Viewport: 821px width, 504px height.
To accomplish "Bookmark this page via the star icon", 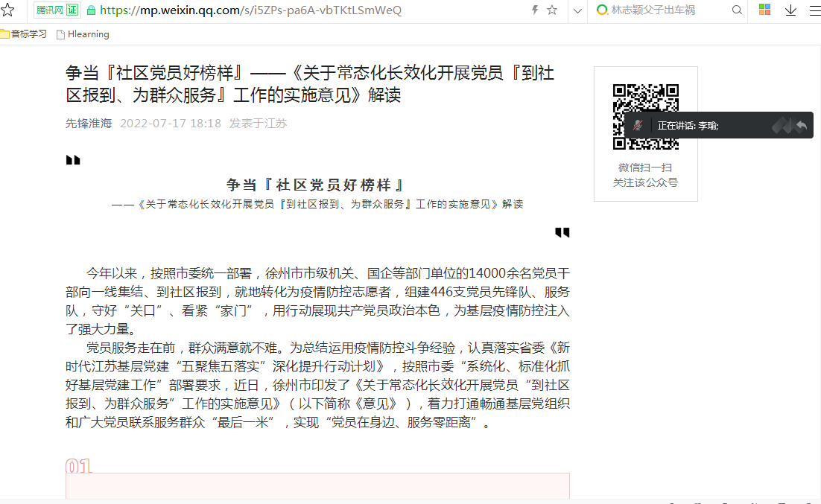I will [x=551, y=10].
